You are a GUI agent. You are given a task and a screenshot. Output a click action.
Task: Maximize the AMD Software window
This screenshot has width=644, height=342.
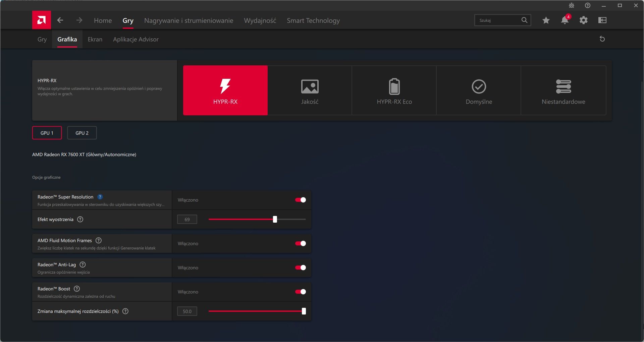pos(620,5)
